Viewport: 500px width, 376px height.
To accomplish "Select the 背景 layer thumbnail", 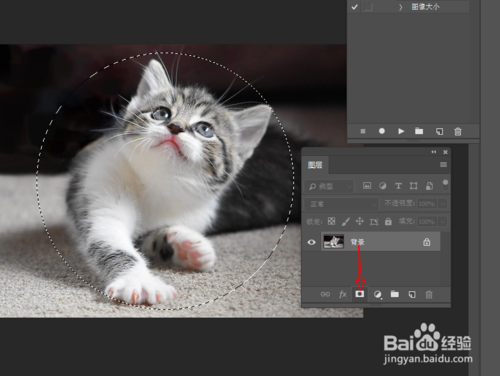I will [334, 241].
